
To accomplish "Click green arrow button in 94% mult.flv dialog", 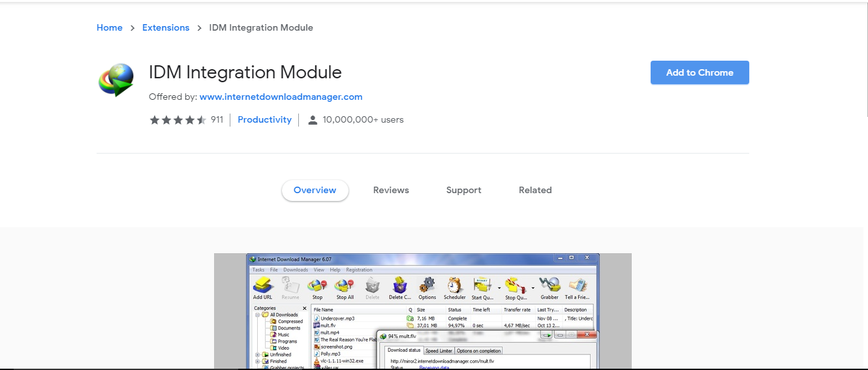I will 547,335.
